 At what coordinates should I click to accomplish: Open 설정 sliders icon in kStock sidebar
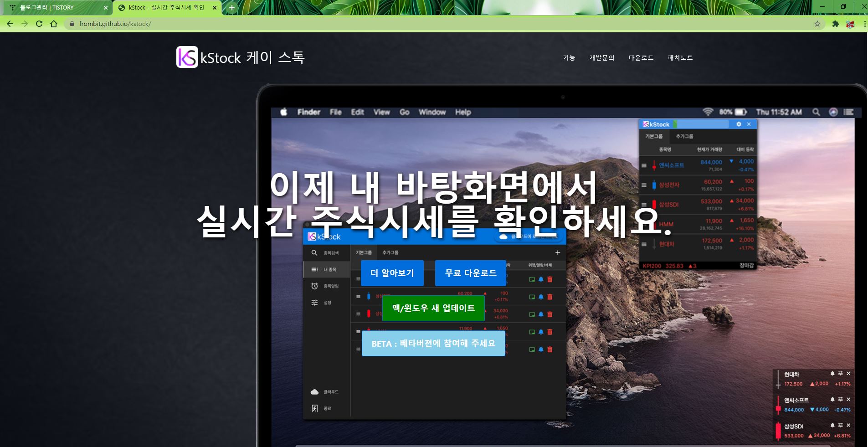pyautogui.click(x=314, y=303)
